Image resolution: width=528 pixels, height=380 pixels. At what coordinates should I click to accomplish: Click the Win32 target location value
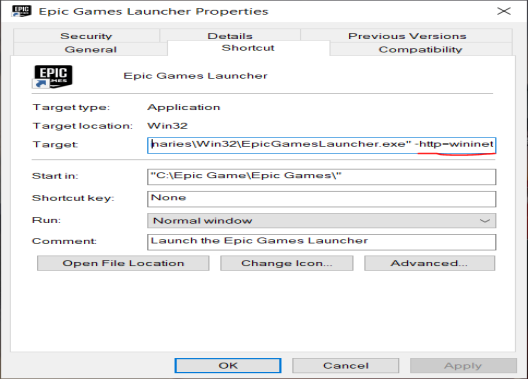[167, 126]
